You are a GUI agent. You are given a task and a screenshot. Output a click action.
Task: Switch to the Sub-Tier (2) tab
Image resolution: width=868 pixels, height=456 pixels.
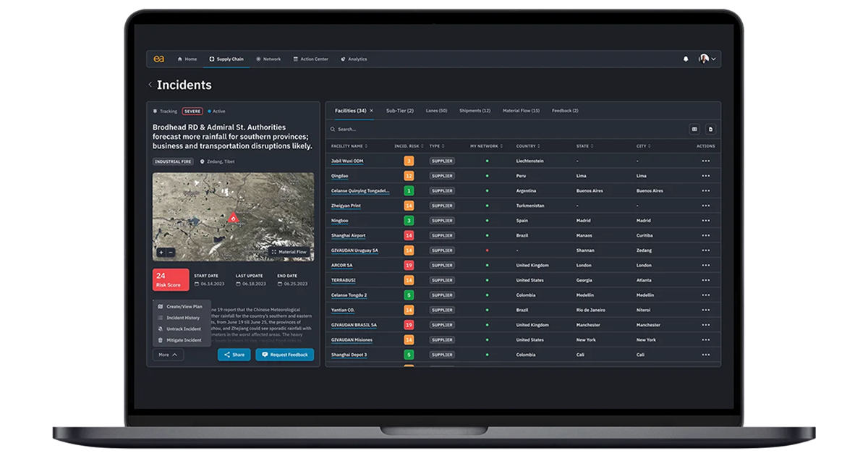coord(400,111)
